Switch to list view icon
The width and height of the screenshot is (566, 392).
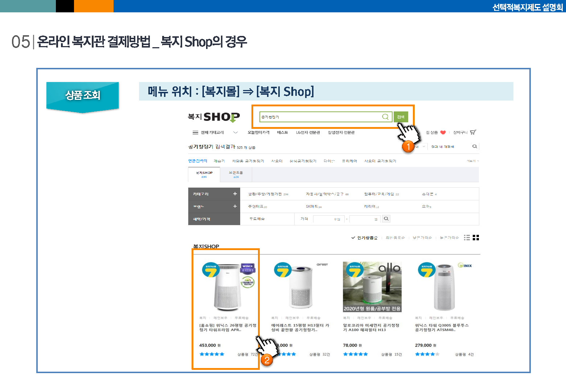tap(467, 237)
